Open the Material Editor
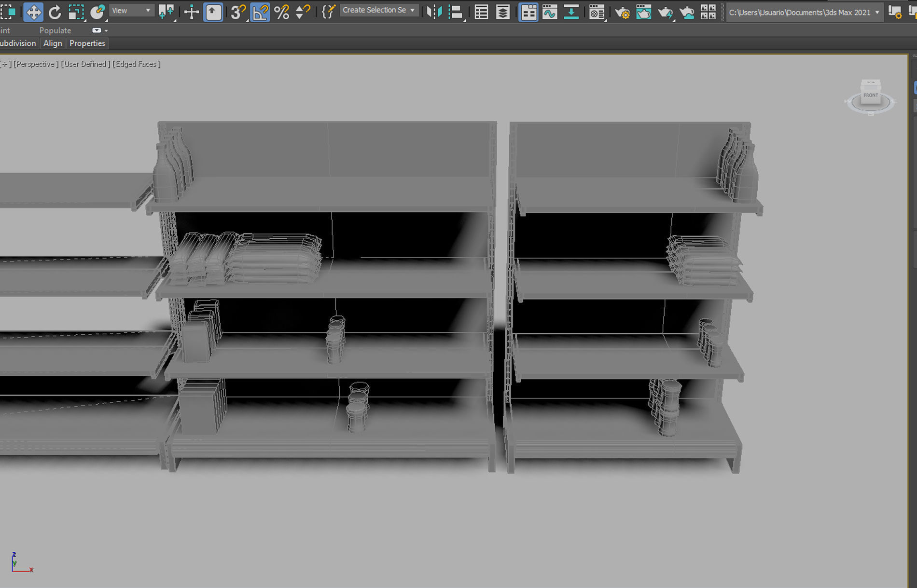Image resolution: width=917 pixels, height=588 pixels. 597,12
